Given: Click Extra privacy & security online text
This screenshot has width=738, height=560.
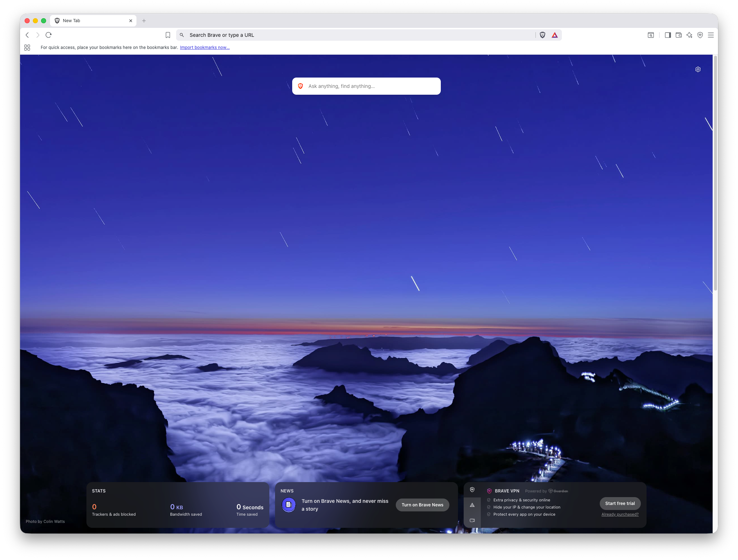Looking at the screenshot, I should point(522,500).
